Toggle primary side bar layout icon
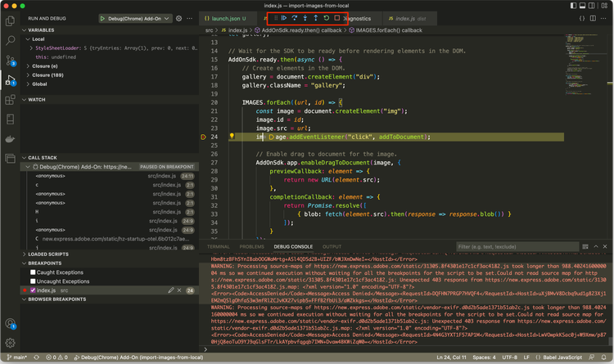The height and width of the screenshot is (364, 614). pos(573,6)
